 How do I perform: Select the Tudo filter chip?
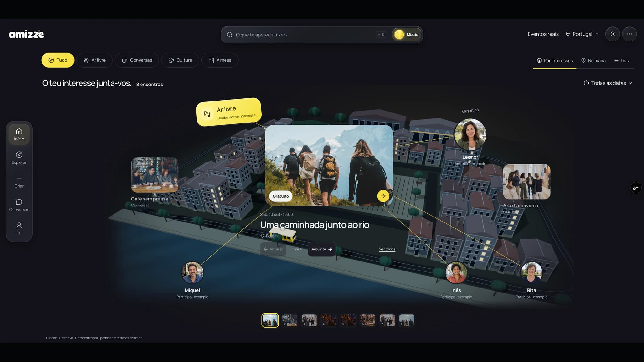coord(58,60)
